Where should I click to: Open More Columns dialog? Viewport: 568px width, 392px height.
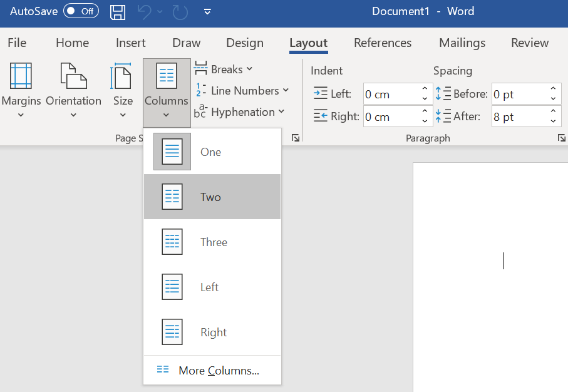coord(218,371)
